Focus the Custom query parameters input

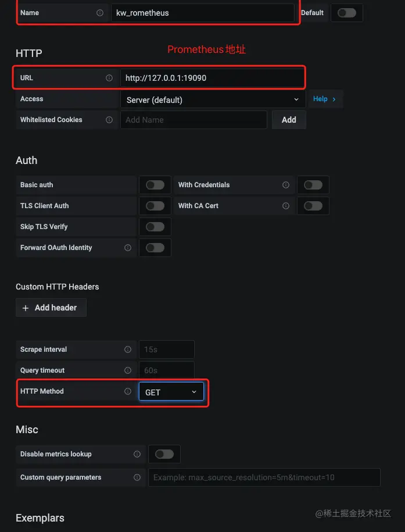(264, 477)
